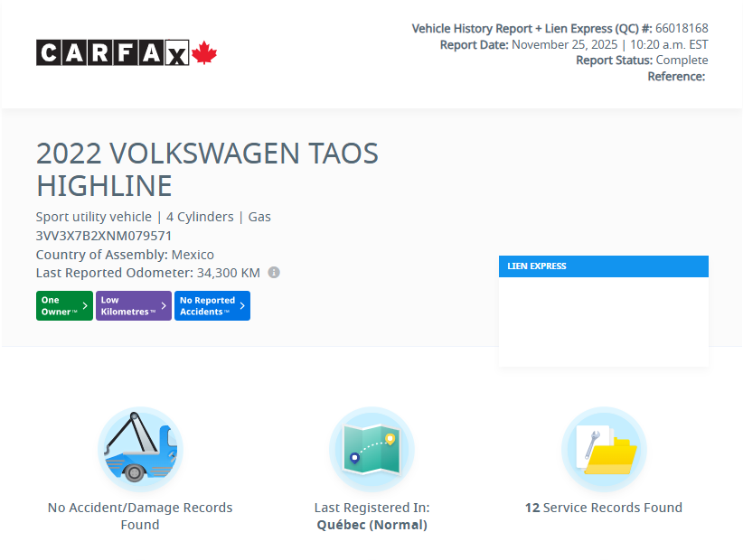Image resolution: width=743 pixels, height=560 pixels.
Task: Select the map registration icon
Action: tap(371, 448)
